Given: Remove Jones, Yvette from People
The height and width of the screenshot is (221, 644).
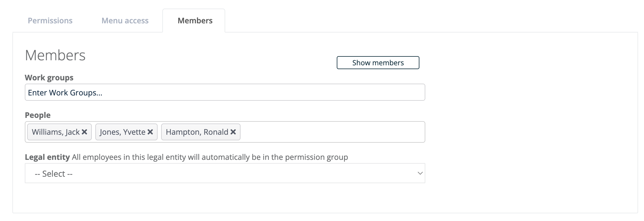Looking at the screenshot, I should pyautogui.click(x=150, y=132).
